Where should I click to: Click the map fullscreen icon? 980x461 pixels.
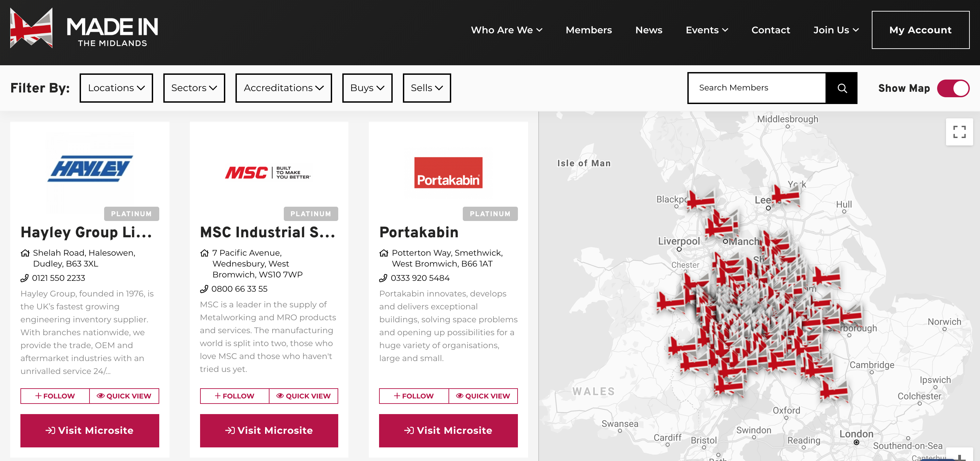(x=959, y=132)
